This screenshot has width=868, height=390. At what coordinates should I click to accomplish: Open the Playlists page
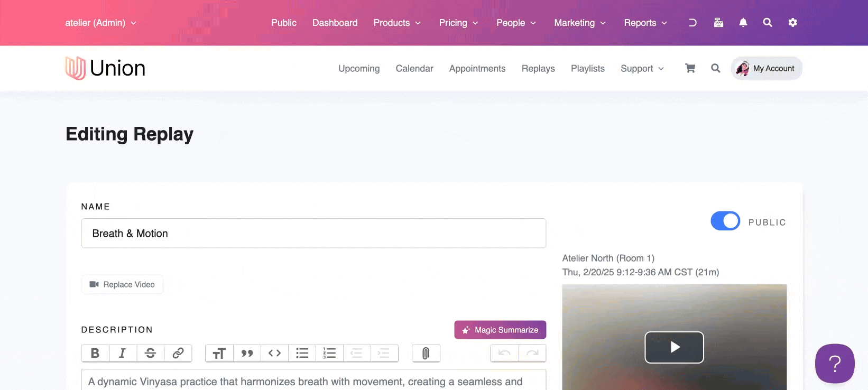588,69
